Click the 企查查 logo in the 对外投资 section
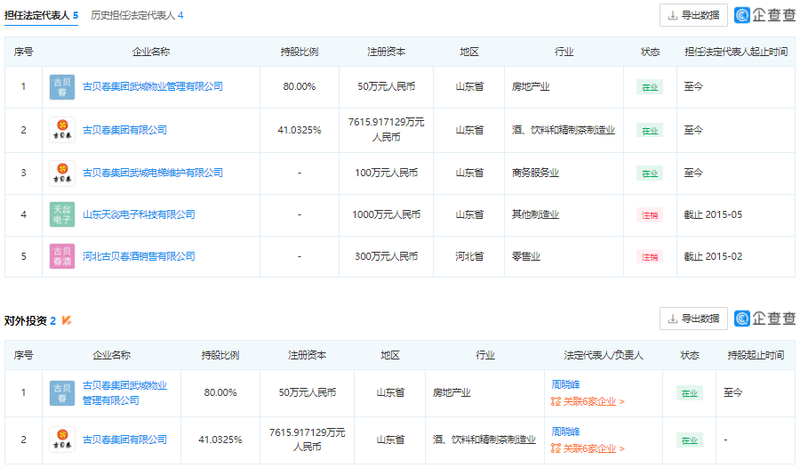Screen dimensions: 800x468 point(765,318)
